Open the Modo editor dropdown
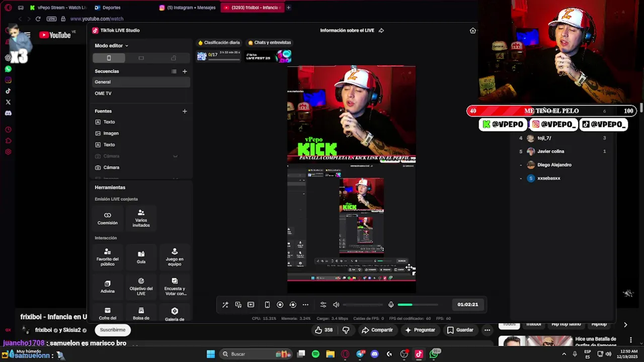 pyautogui.click(x=111, y=46)
